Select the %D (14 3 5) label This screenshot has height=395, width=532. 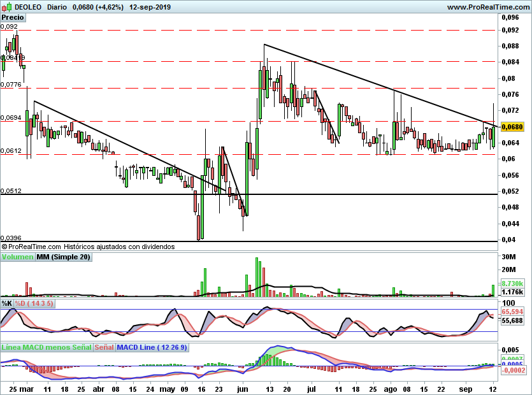[34, 303]
